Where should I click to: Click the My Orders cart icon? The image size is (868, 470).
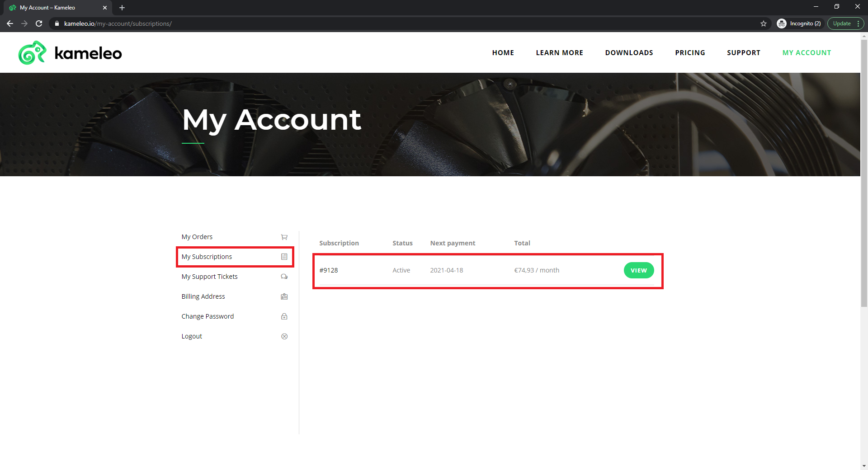284,237
